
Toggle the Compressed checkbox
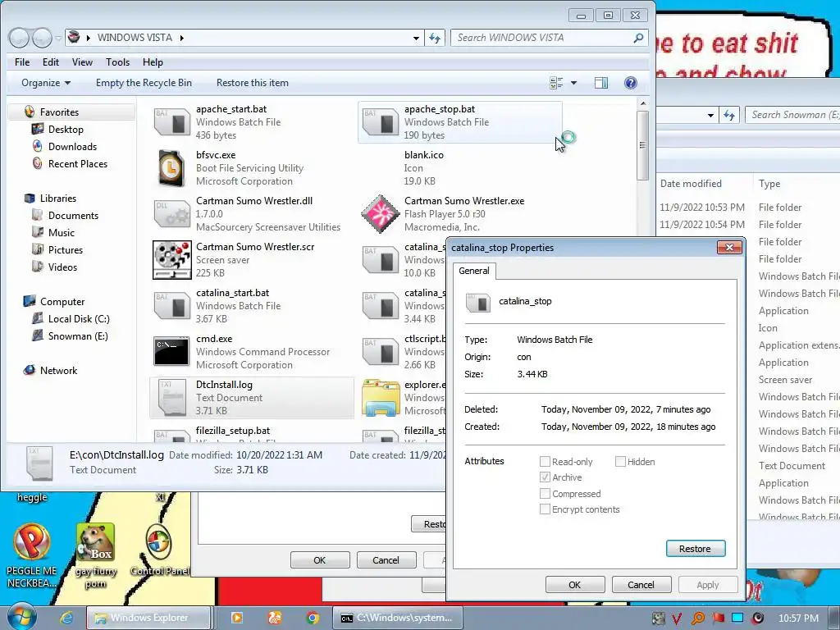coord(545,493)
